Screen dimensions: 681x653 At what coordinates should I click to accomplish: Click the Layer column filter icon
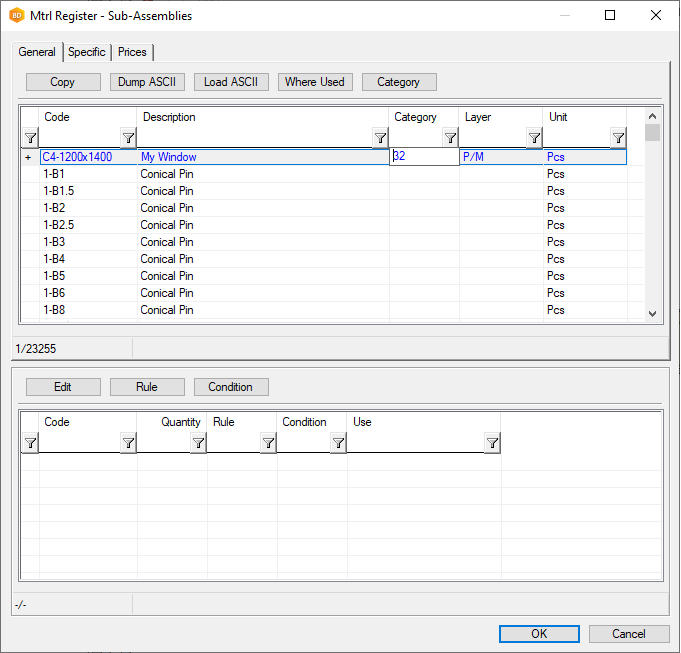point(534,138)
